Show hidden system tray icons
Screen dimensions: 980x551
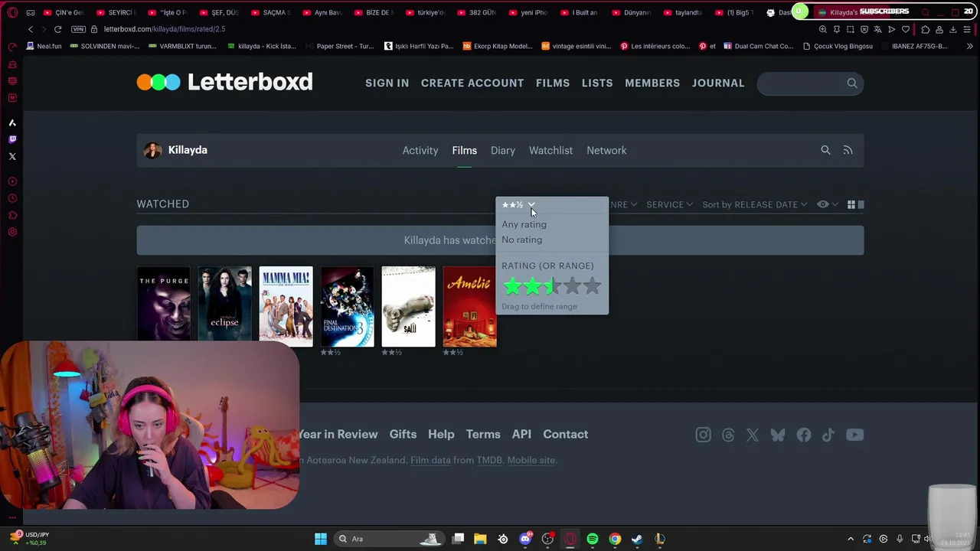point(850,539)
